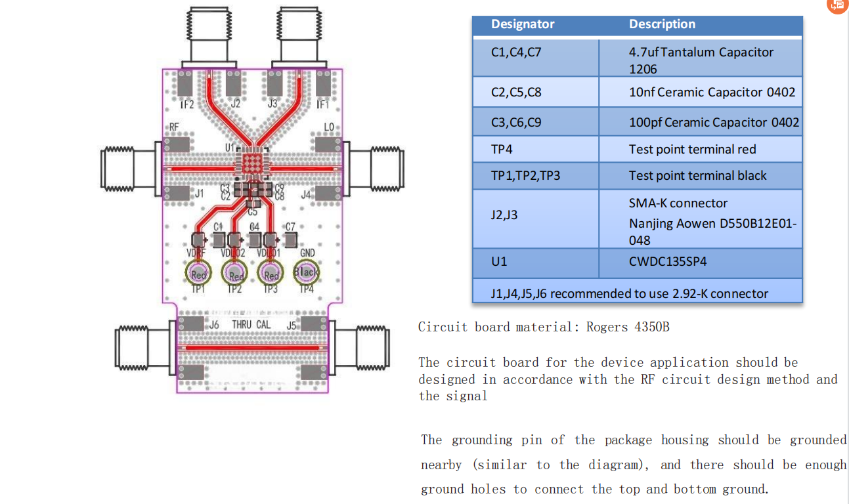Click the "IF1" label on the PCB diagram
The height and width of the screenshot is (504, 849).
[x=322, y=104]
